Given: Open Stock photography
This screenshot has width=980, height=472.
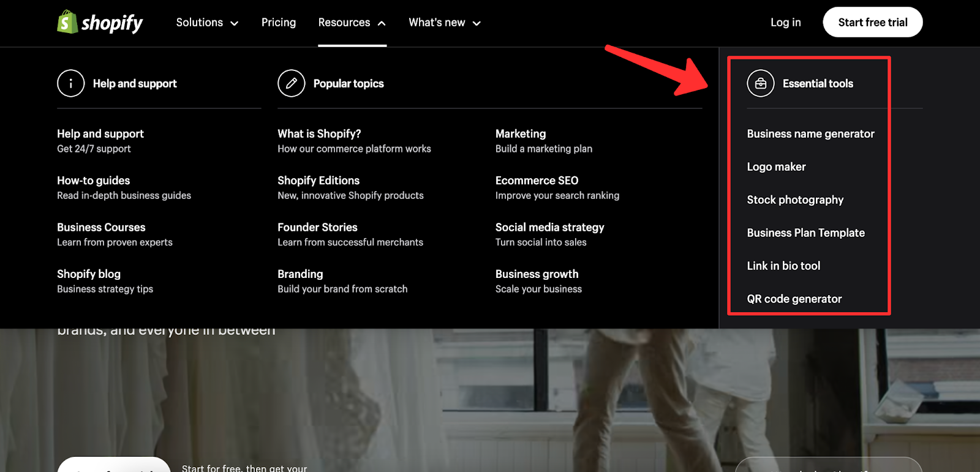Looking at the screenshot, I should click(x=795, y=200).
